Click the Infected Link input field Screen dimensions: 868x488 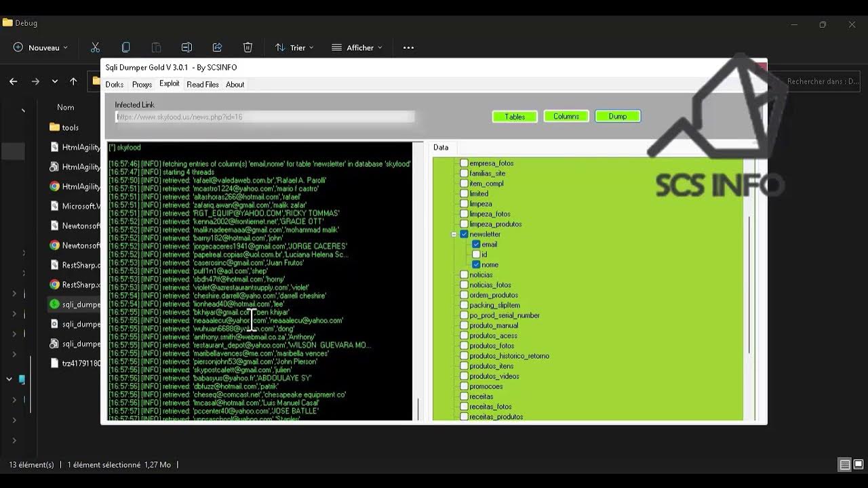[265, 117]
